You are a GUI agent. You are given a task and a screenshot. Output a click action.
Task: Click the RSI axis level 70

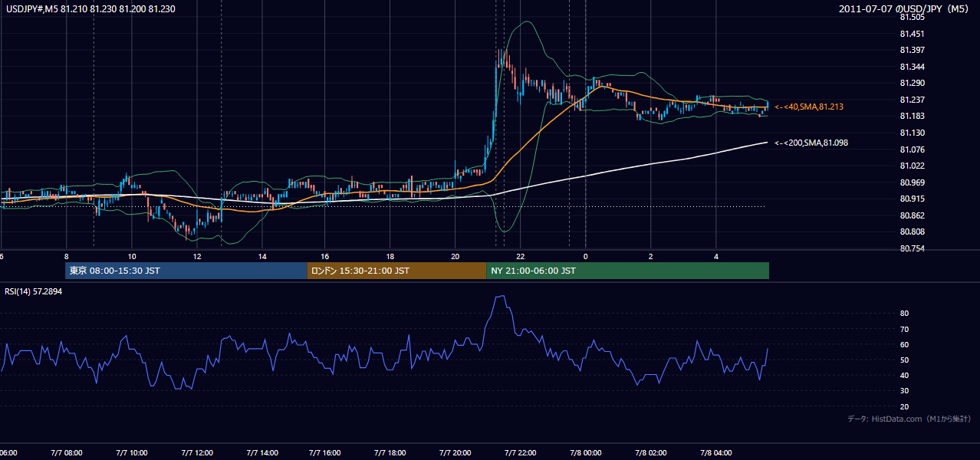click(905, 329)
